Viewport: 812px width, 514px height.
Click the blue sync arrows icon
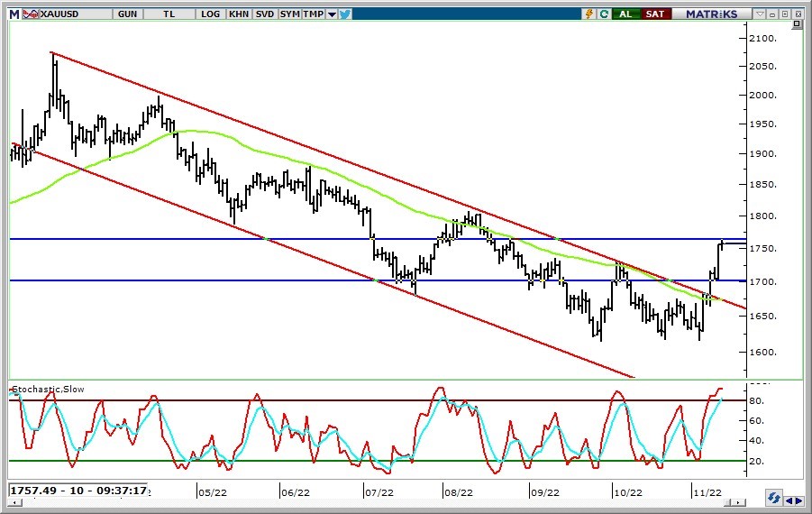(x=773, y=499)
